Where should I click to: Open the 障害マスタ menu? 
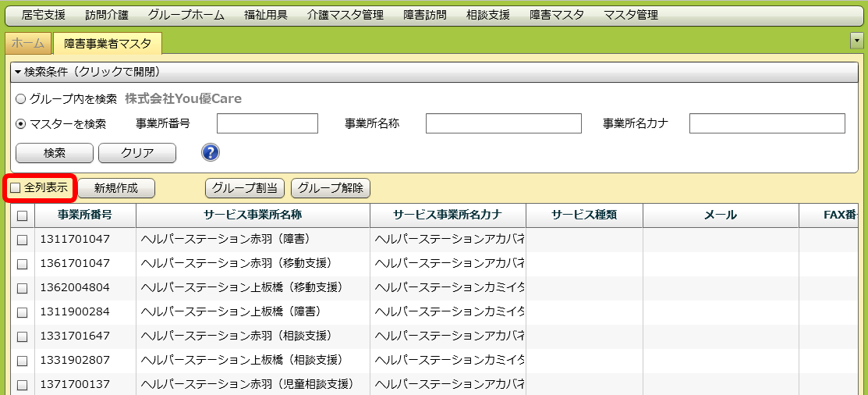click(556, 15)
